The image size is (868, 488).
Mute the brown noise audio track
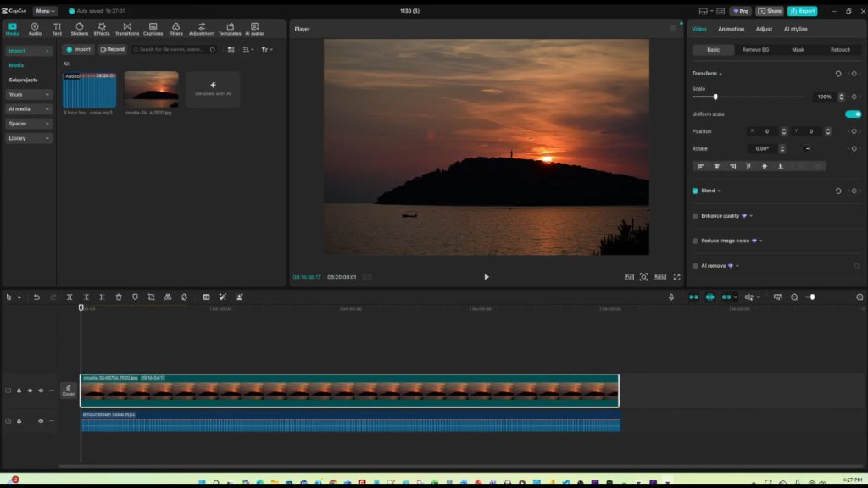pyautogui.click(x=41, y=421)
